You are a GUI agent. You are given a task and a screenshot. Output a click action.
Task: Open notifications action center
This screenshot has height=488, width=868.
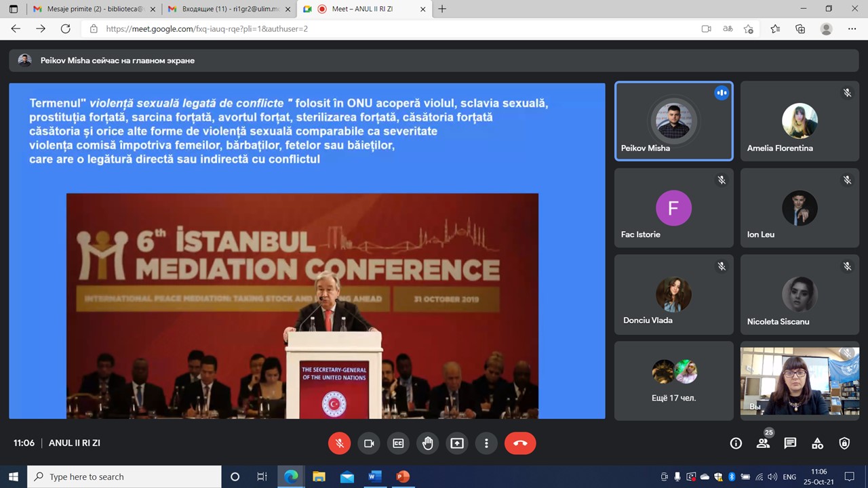point(850,476)
